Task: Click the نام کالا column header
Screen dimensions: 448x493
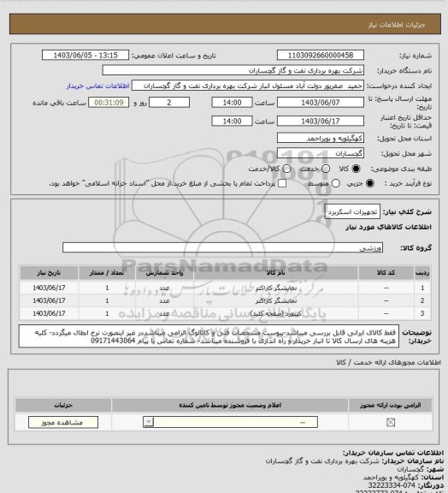Action: coord(275,273)
